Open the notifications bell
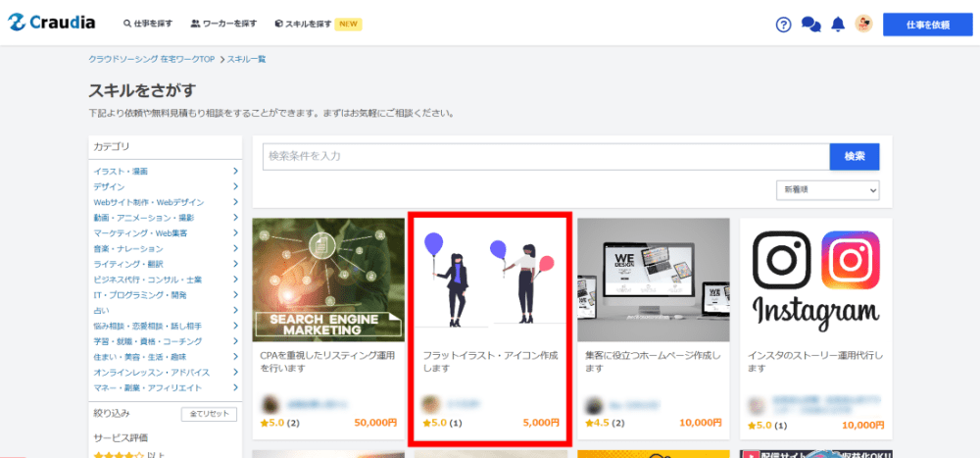Image resolution: width=980 pixels, height=458 pixels. pos(838,25)
